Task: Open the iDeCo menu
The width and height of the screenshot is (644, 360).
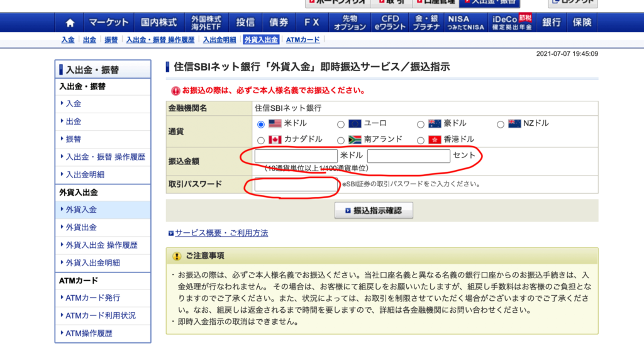Action: click(512, 23)
